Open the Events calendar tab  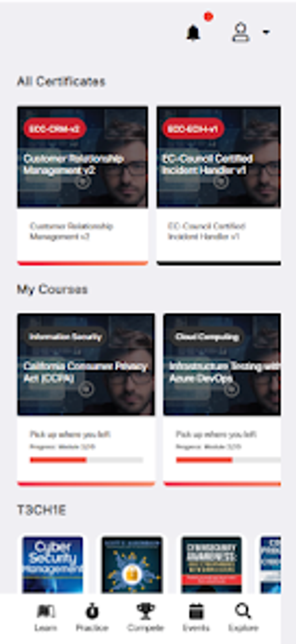[196, 617]
